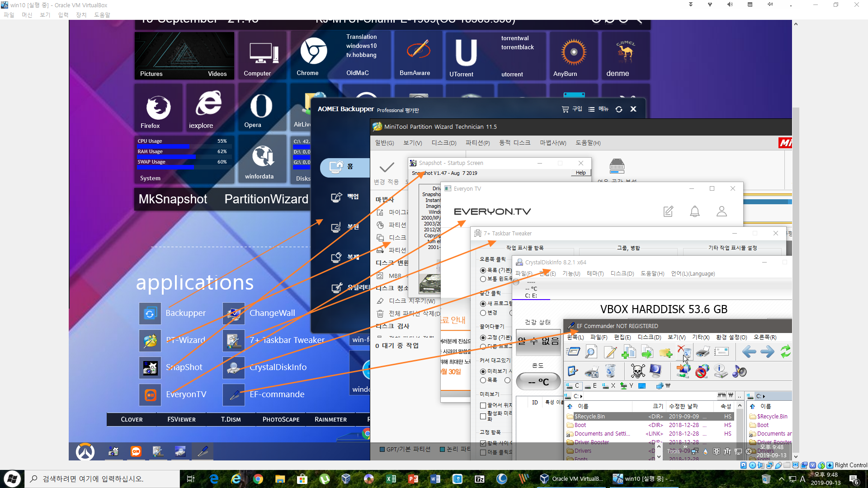Viewport: 868px width, 488px height.
Task: Open Excel from the host taskbar
Action: [391, 479]
